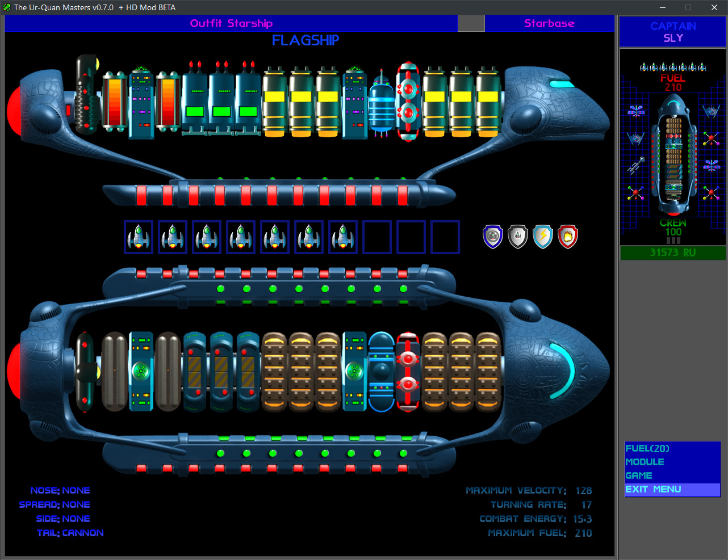This screenshot has height=560, width=728.
Task: Select the blue lander shield badge
Action: 493,237
